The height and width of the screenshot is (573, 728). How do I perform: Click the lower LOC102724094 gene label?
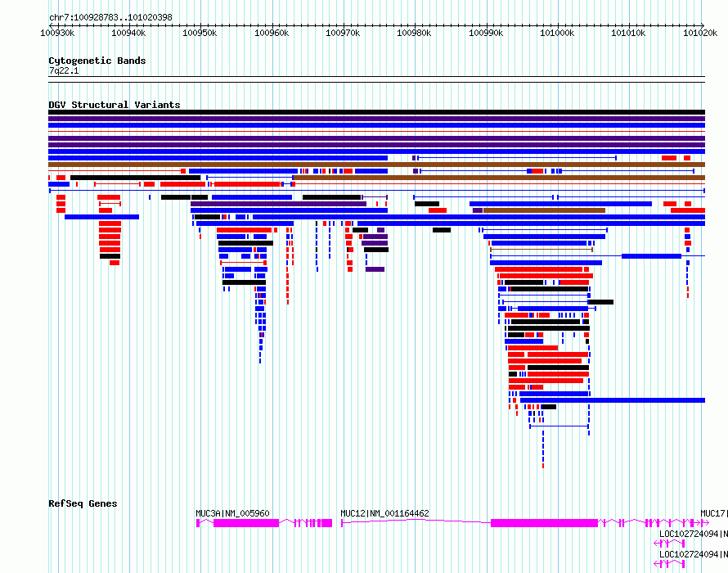point(693,554)
